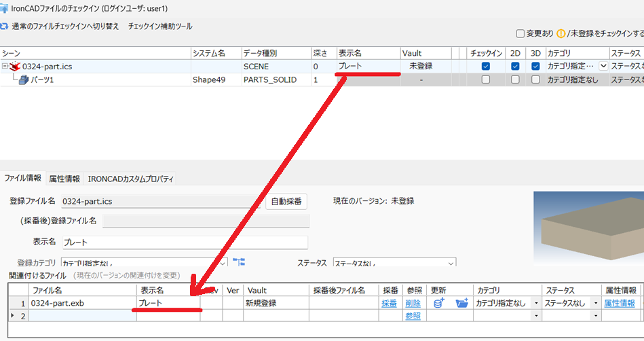Toggle the 変更あり checkbox
Screen dimensions: 644x341
[520, 34]
